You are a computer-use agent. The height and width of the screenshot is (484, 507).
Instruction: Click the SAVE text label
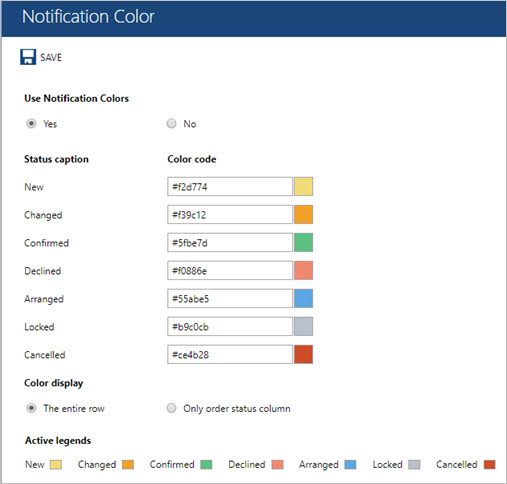point(51,57)
